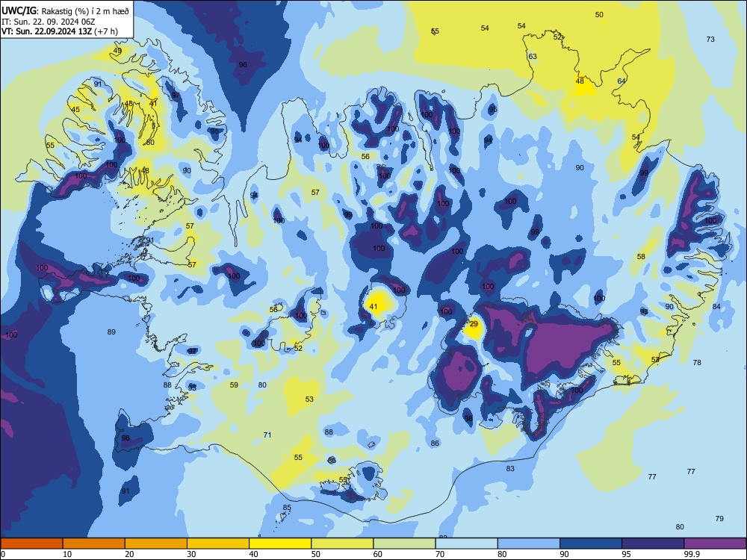Click the orange 10–20 legend swatch
The height and width of the screenshot is (560, 747).
[94, 544]
